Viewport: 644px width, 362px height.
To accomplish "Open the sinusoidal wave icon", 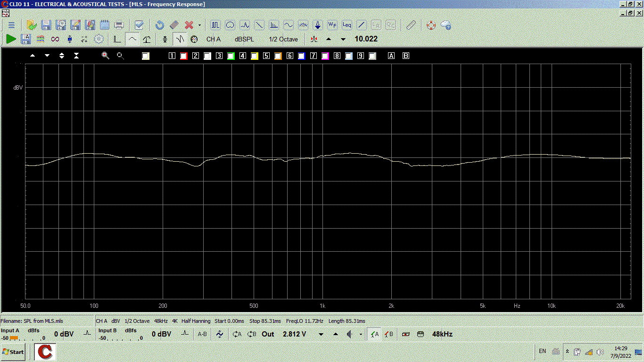I will tap(289, 25).
